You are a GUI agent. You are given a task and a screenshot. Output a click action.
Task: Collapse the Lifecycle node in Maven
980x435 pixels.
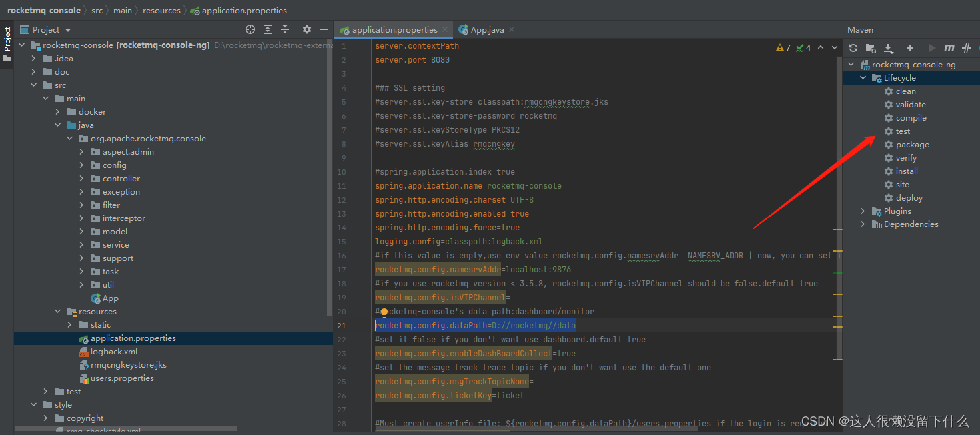tap(863, 78)
